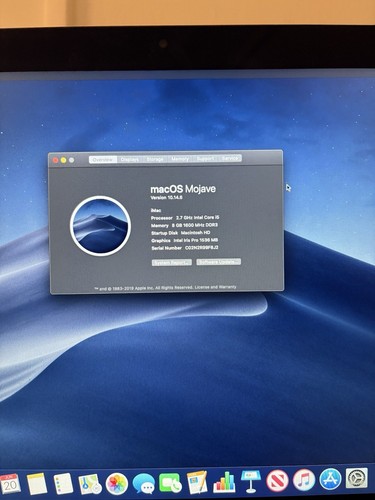Switch to the Service tab
The width and height of the screenshot is (375, 500).
(x=230, y=158)
